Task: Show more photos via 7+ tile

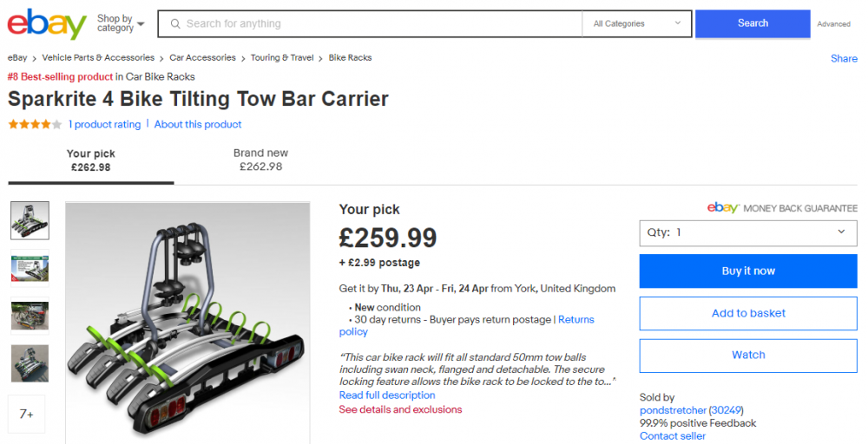Action: [x=27, y=414]
